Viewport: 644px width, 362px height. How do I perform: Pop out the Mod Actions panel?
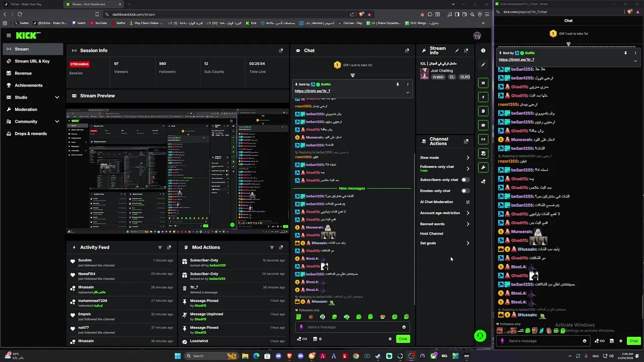click(281, 247)
